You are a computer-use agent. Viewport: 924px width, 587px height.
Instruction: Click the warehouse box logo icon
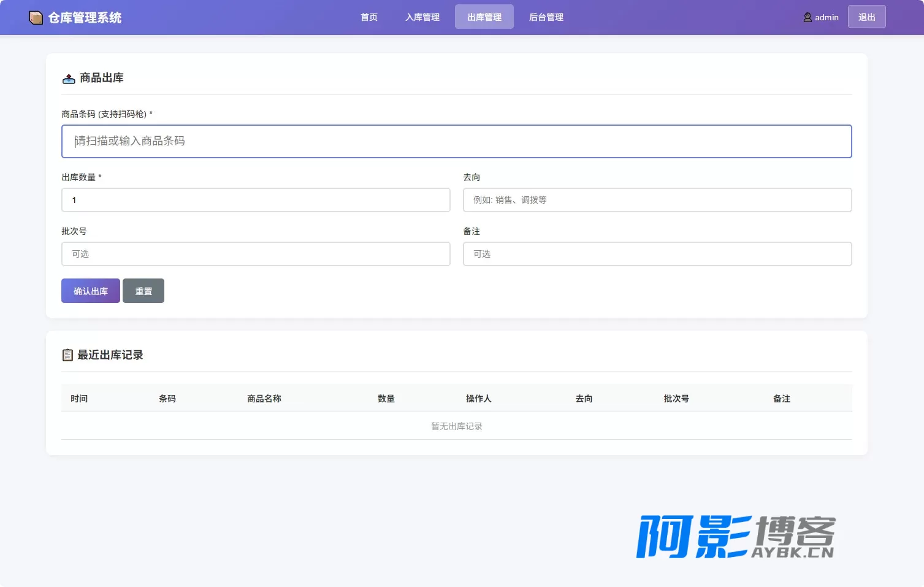pyautogui.click(x=36, y=18)
